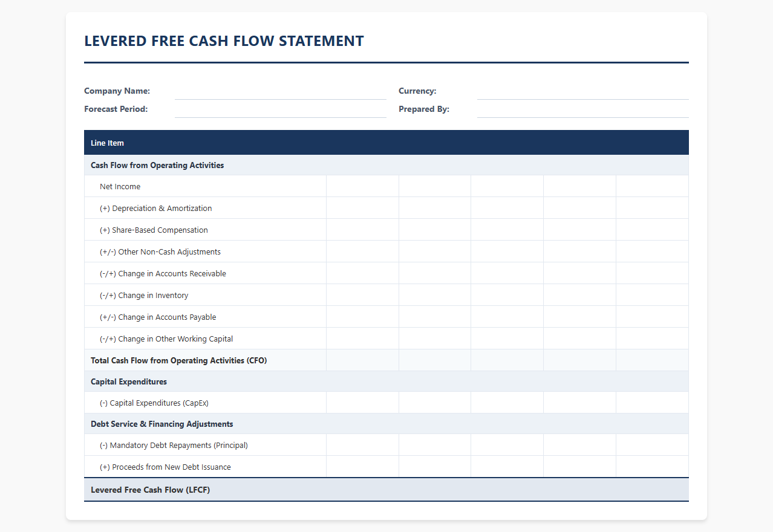Click the "Net Income" row label
The image size is (773, 532).
point(120,187)
